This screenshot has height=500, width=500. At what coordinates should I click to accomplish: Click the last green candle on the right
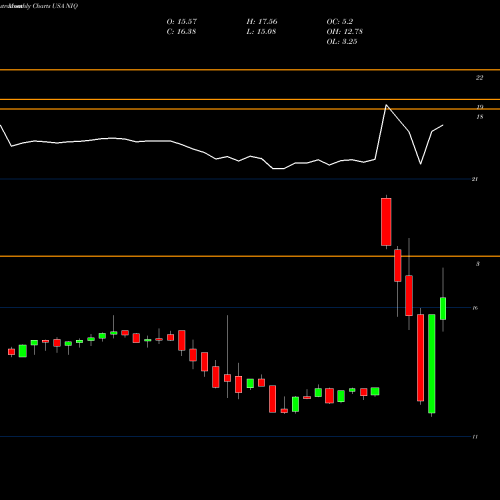tap(443, 308)
